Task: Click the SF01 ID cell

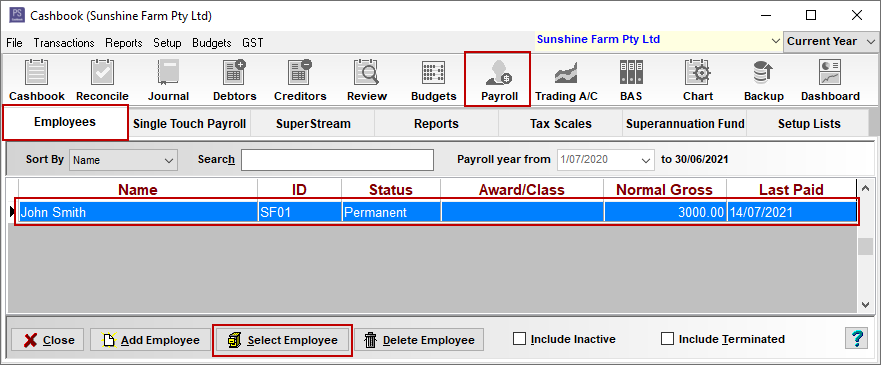Action: pyautogui.click(x=299, y=212)
